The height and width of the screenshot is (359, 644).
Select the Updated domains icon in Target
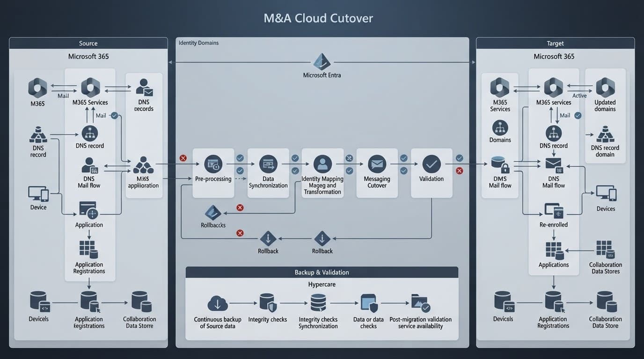click(605, 87)
